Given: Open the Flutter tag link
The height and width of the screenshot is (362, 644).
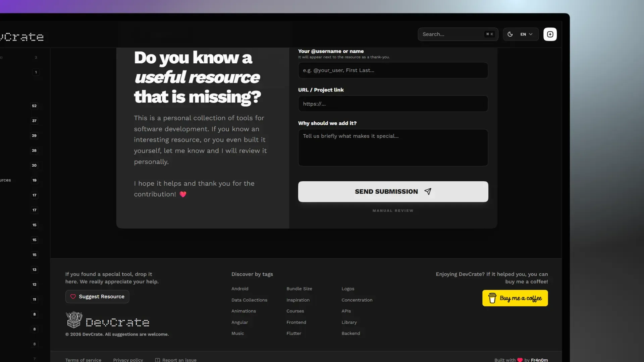Looking at the screenshot, I should 294,334.
